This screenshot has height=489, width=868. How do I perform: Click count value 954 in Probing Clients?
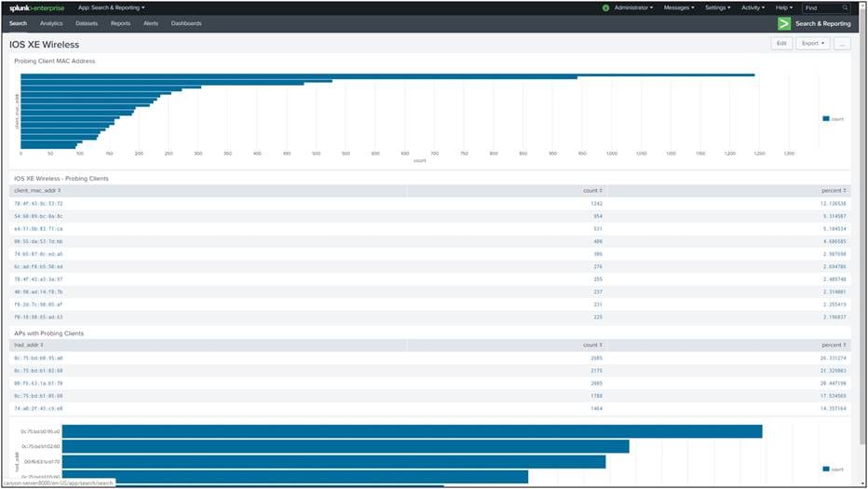click(598, 216)
